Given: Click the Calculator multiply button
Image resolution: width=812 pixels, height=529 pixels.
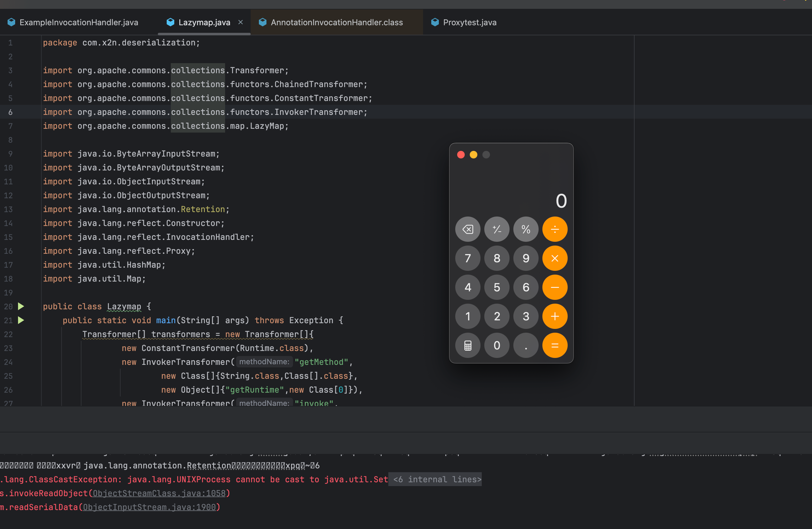Looking at the screenshot, I should click(x=555, y=258).
